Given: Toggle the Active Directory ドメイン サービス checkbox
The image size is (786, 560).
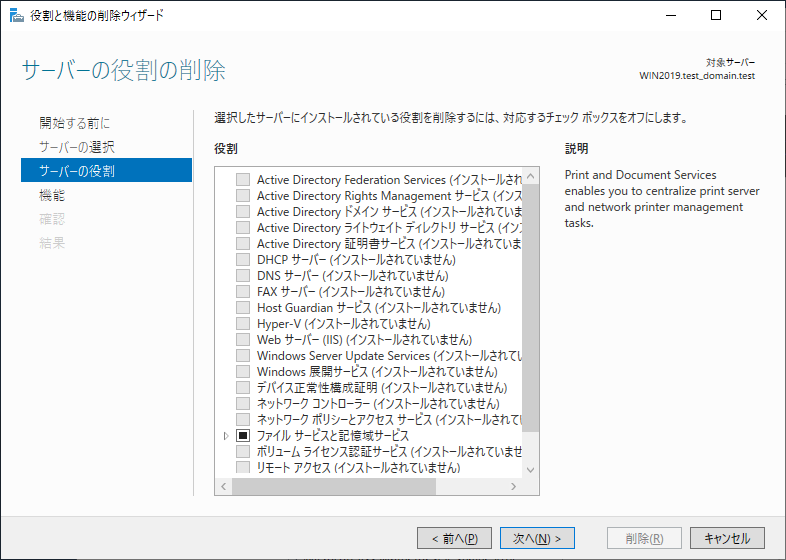Looking at the screenshot, I should [243, 212].
